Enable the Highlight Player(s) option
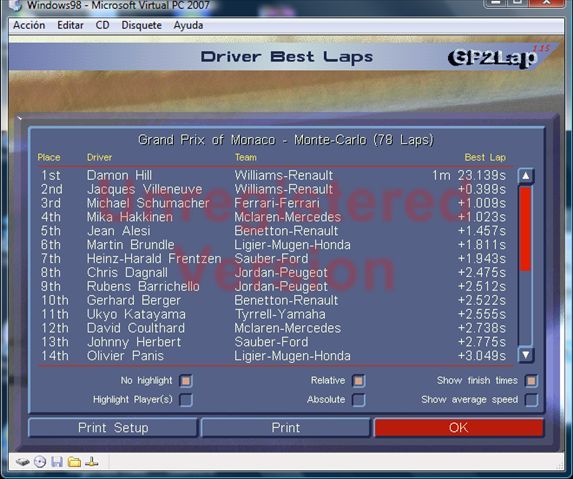The width and height of the screenshot is (573, 479). coord(186,400)
